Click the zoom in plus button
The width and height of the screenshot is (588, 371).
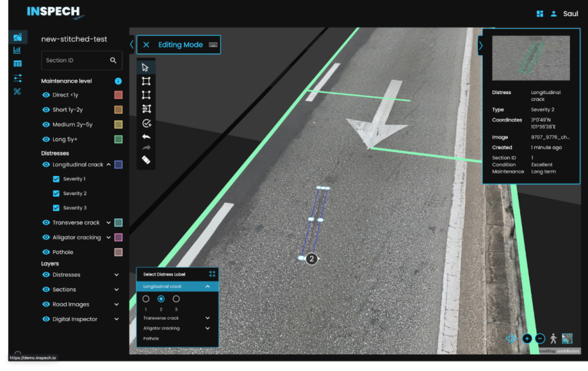527,339
